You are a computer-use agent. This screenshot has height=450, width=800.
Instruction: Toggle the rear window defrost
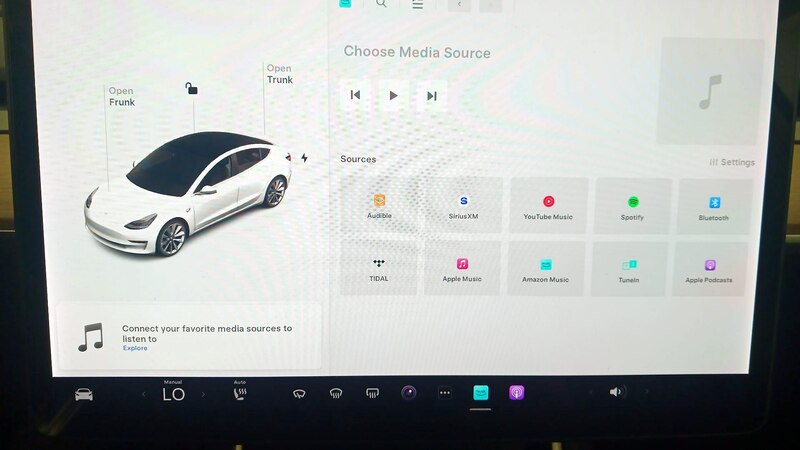(372, 393)
